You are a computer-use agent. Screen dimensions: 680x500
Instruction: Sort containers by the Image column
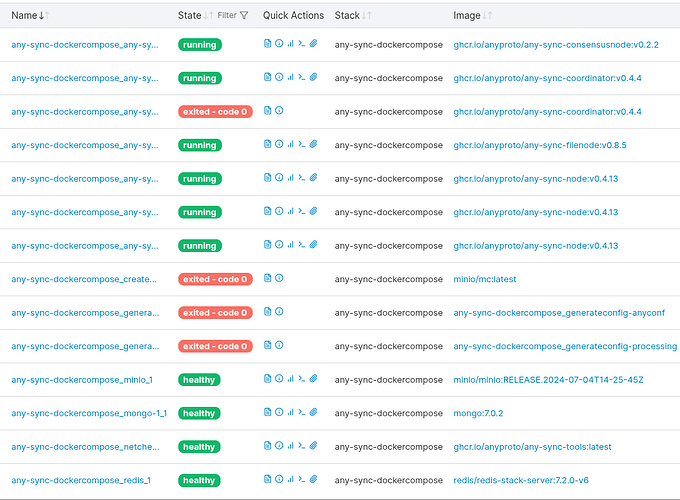(x=472, y=16)
